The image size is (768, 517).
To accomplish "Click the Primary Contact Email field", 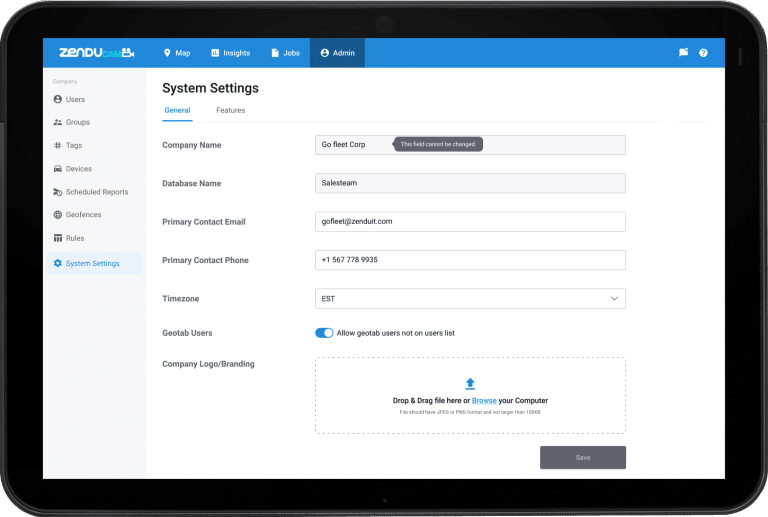I will (470, 222).
